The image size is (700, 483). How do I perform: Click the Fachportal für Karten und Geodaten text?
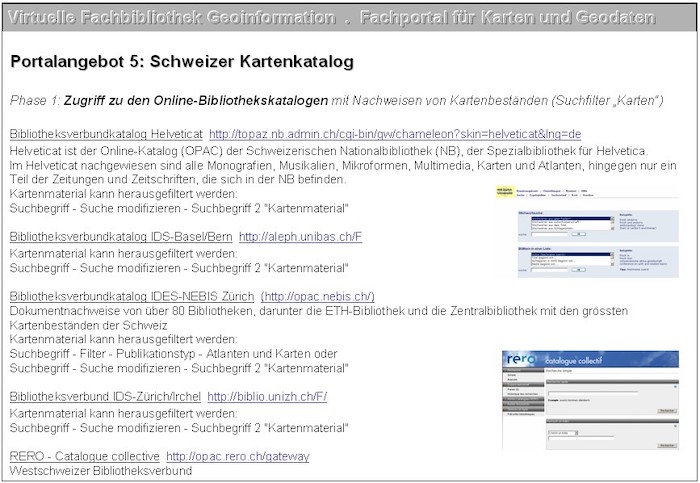508,17
